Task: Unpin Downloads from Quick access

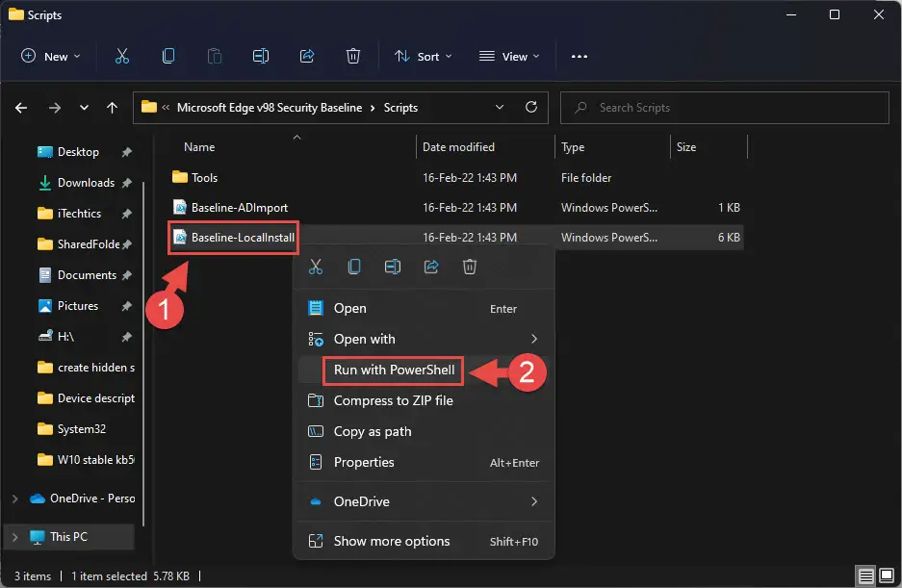Action: tap(126, 183)
